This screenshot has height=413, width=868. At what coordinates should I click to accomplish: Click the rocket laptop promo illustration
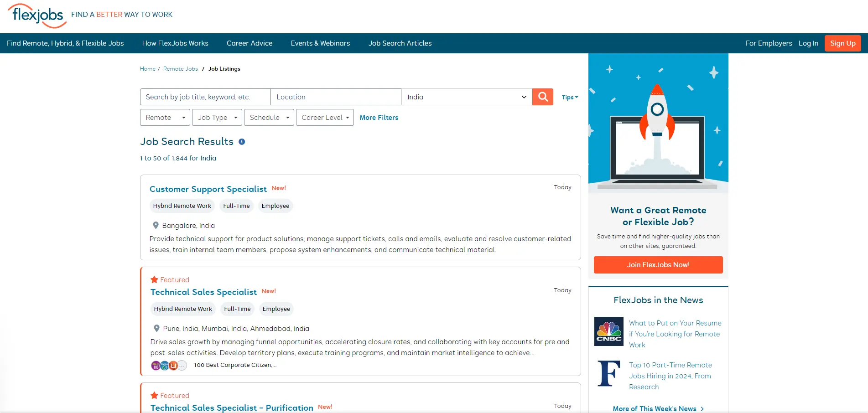pyautogui.click(x=658, y=123)
